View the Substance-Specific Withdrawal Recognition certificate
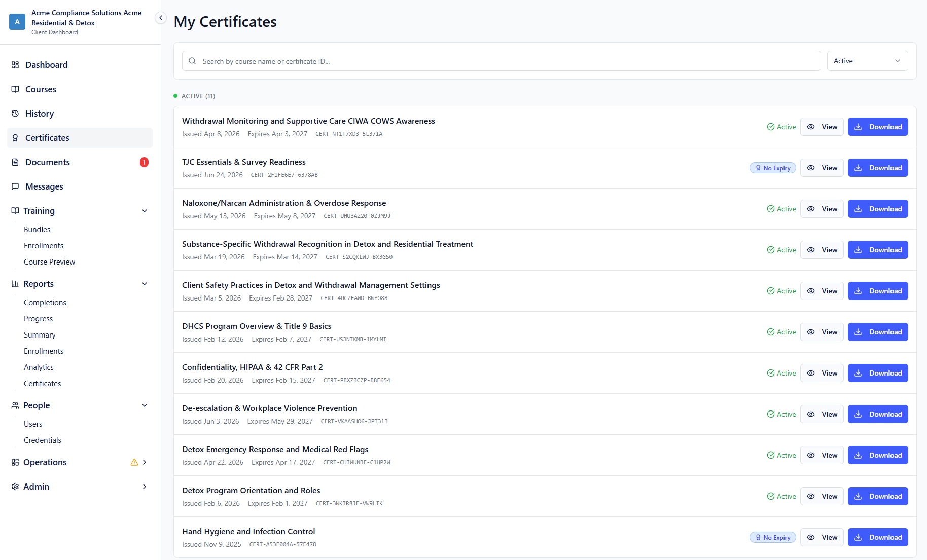 click(x=822, y=250)
